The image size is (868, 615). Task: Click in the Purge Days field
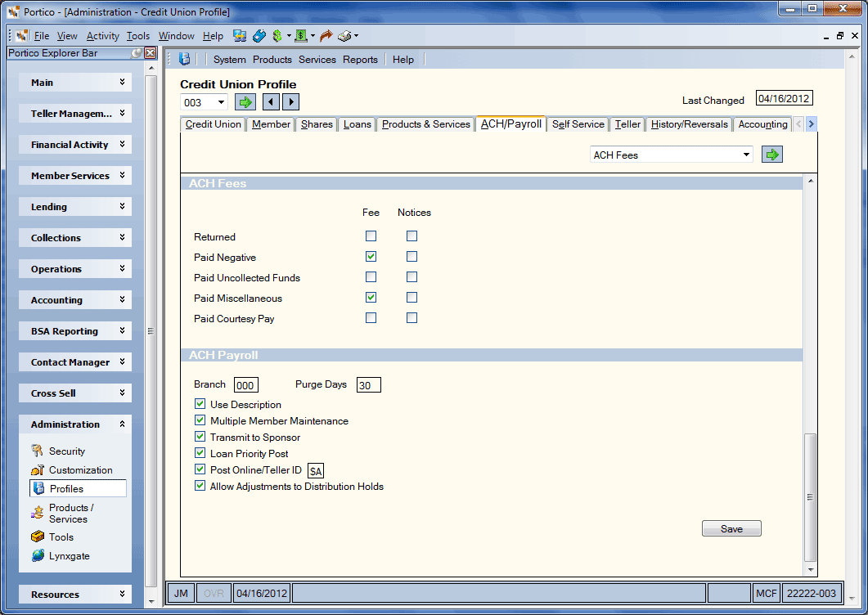(369, 385)
